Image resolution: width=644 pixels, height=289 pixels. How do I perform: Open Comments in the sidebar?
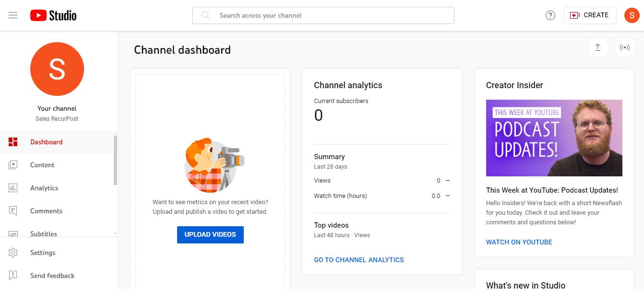pyautogui.click(x=57, y=211)
